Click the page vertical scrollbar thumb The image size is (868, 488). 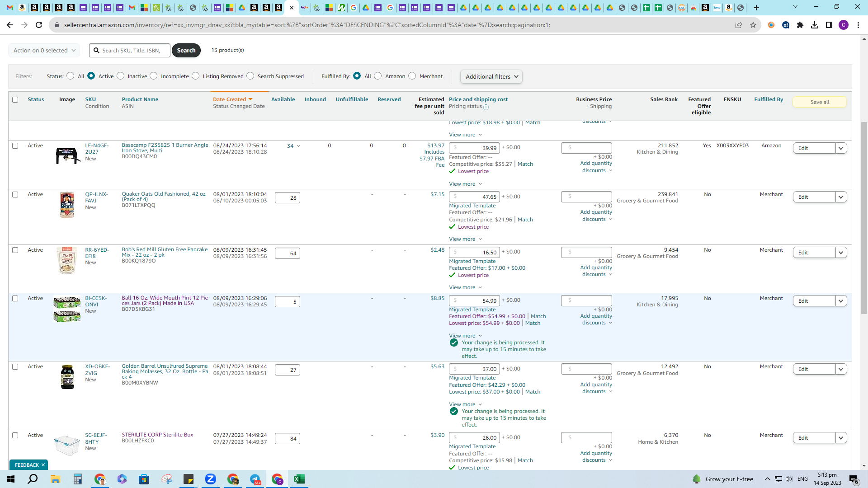point(864,217)
